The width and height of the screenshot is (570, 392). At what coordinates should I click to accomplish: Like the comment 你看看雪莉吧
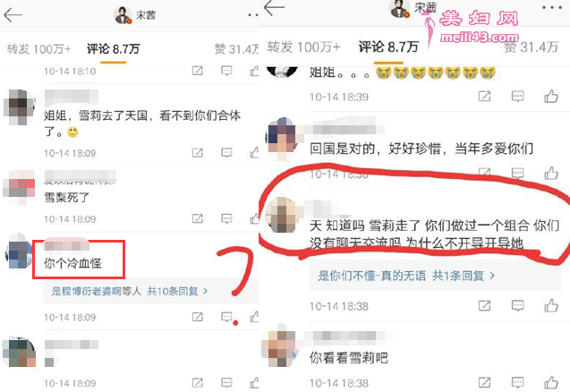551,382
